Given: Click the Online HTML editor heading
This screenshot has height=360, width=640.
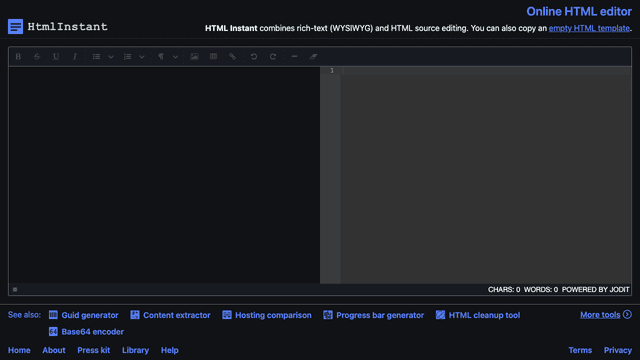Looking at the screenshot, I should coord(579,11).
